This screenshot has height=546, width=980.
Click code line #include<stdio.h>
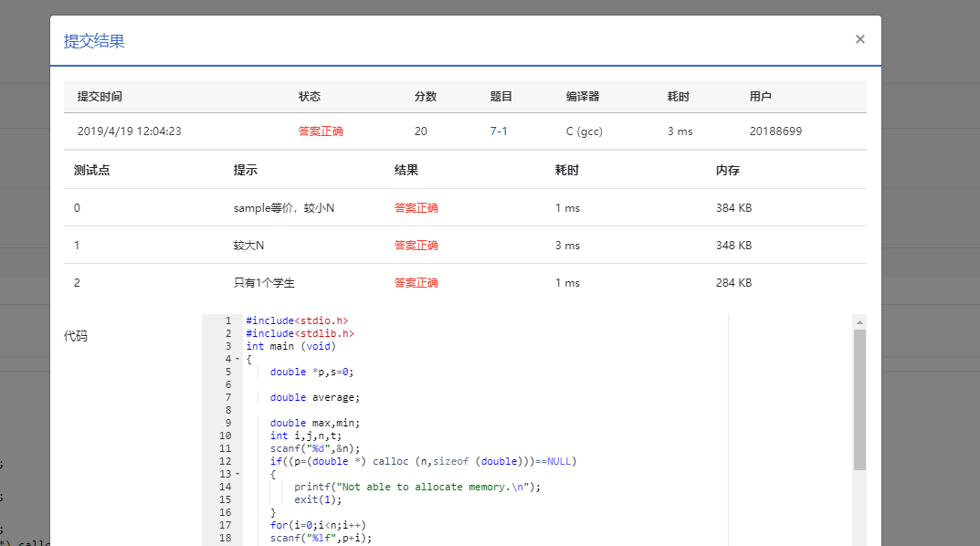(297, 320)
